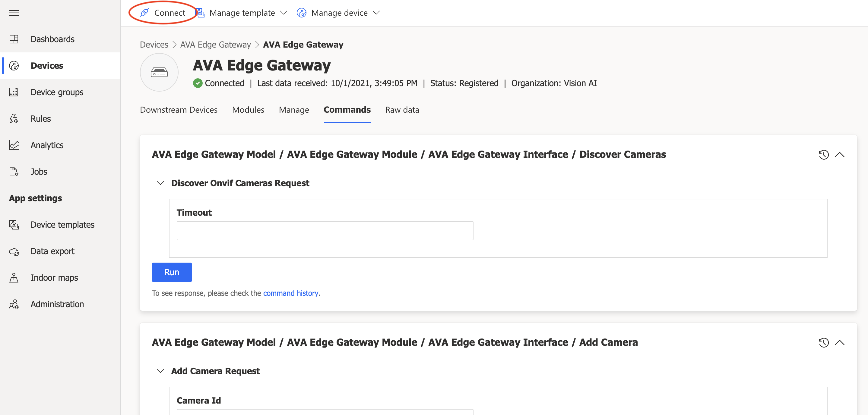Click into the Timeout input field
868x415 pixels.
(x=325, y=231)
